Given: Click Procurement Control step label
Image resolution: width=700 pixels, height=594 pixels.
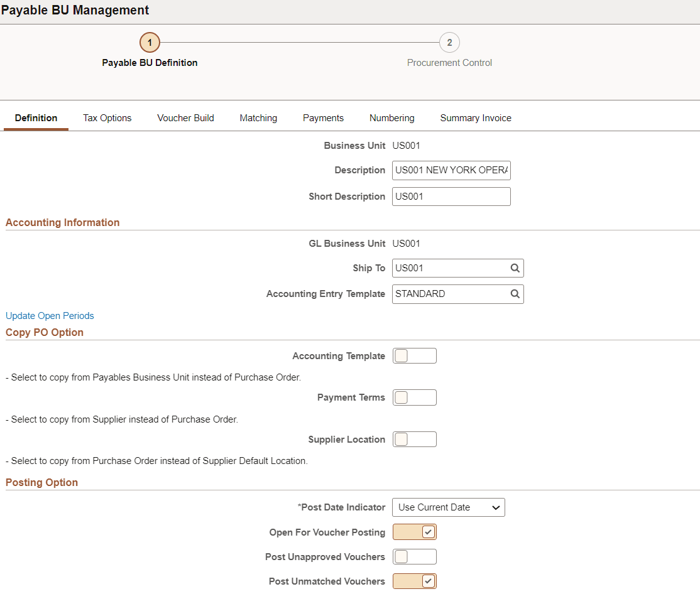Looking at the screenshot, I should pos(449,63).
